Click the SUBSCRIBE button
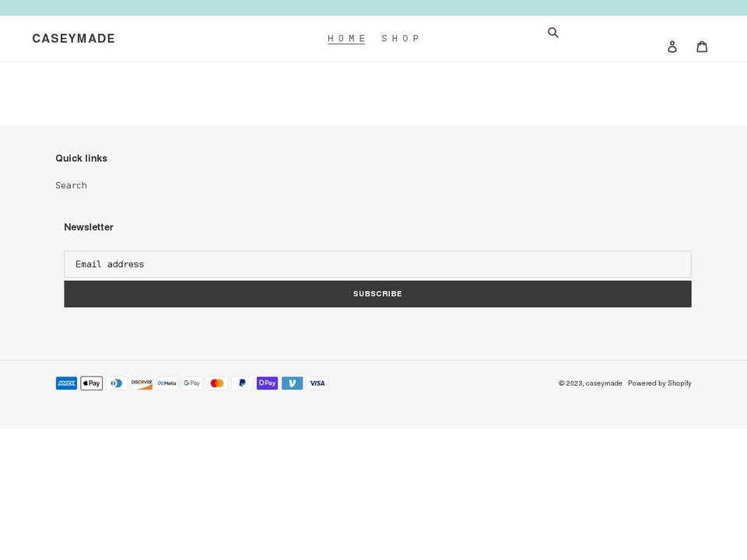Image resolution: width=747 pixels, height=560 pixels. [378, 294]
